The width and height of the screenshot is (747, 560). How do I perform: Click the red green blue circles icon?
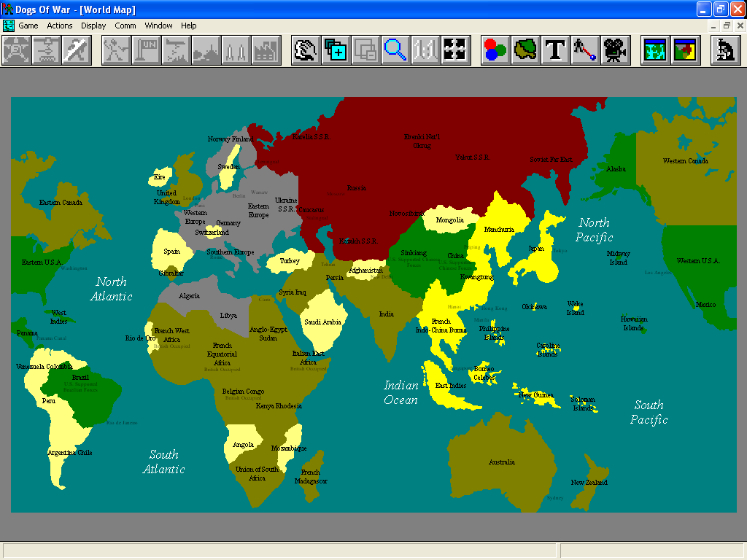tap(495, 50)
